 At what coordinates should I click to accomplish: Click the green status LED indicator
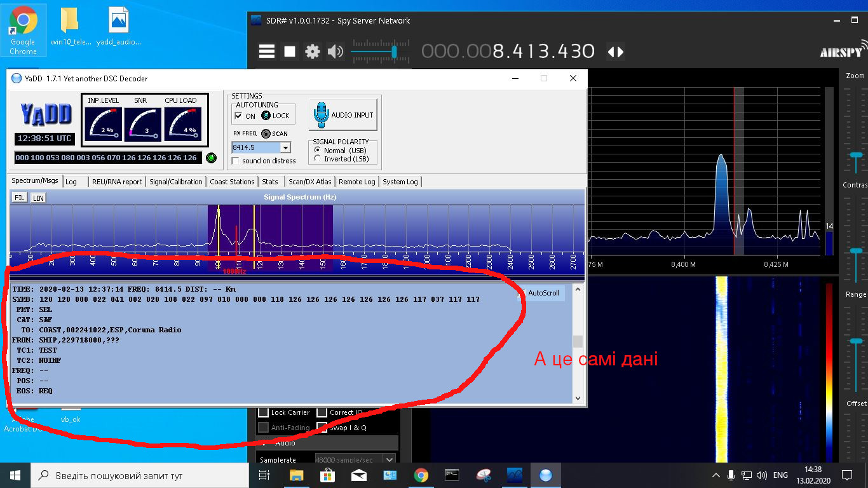(x=211, y=158)
